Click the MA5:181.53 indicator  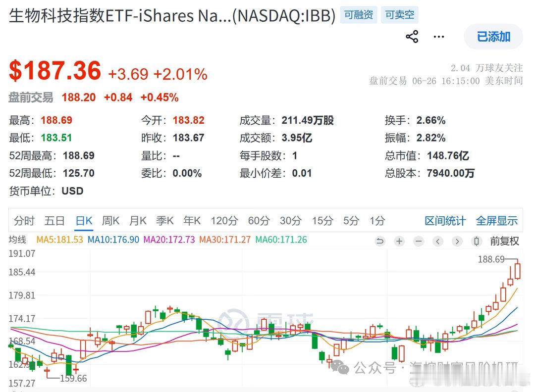(x=60, y=240)
